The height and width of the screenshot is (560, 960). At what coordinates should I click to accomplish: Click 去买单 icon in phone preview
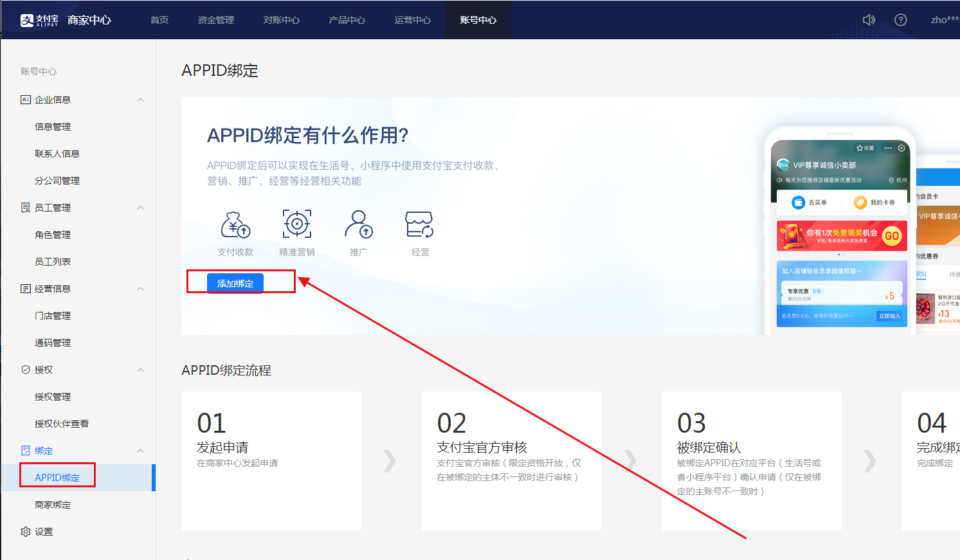tap(799, 203)
